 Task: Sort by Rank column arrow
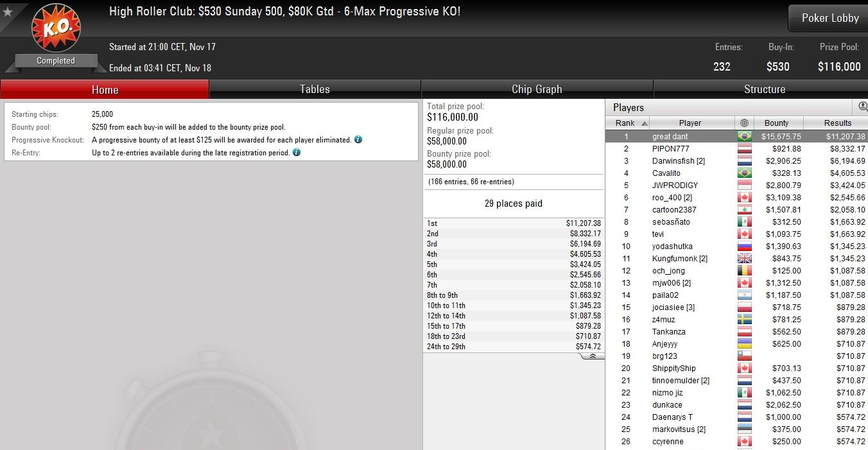point(645,123)
